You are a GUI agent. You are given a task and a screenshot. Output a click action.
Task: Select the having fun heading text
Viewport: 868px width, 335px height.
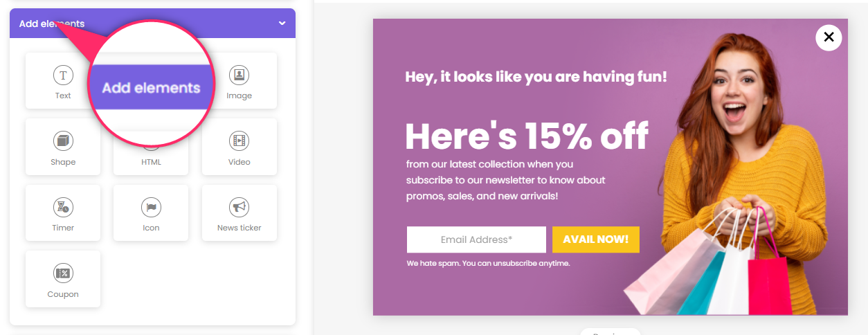[536, 77]
